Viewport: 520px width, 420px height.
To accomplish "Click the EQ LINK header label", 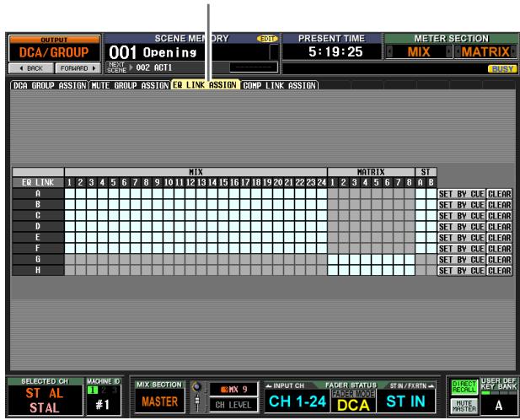I will pos(38,182).
